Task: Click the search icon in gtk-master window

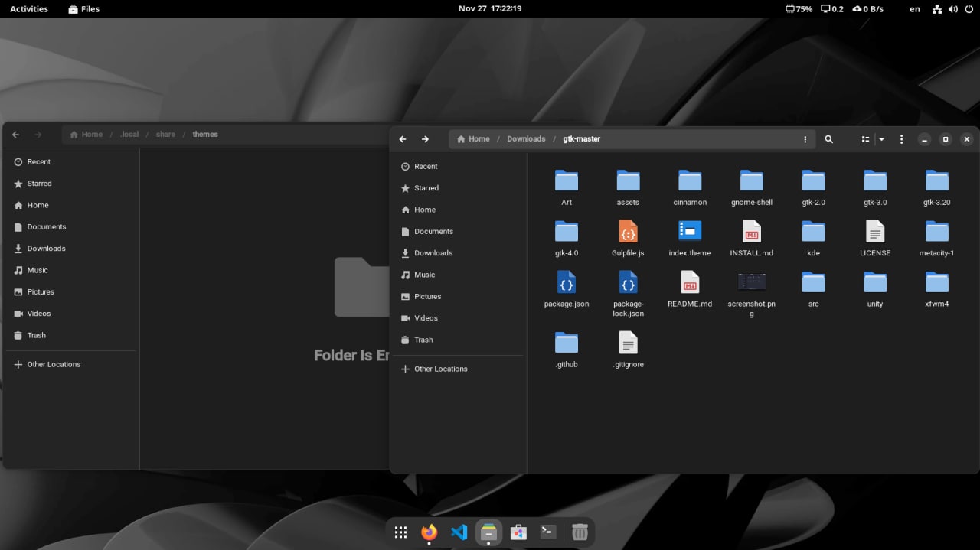Action: pyautogui.click(x=828, y=139)
